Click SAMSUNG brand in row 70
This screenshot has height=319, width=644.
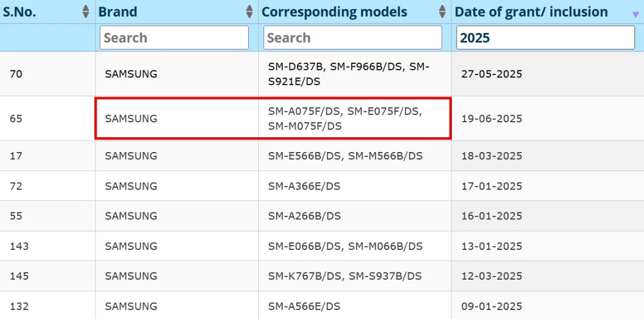[x=131, y=75]
